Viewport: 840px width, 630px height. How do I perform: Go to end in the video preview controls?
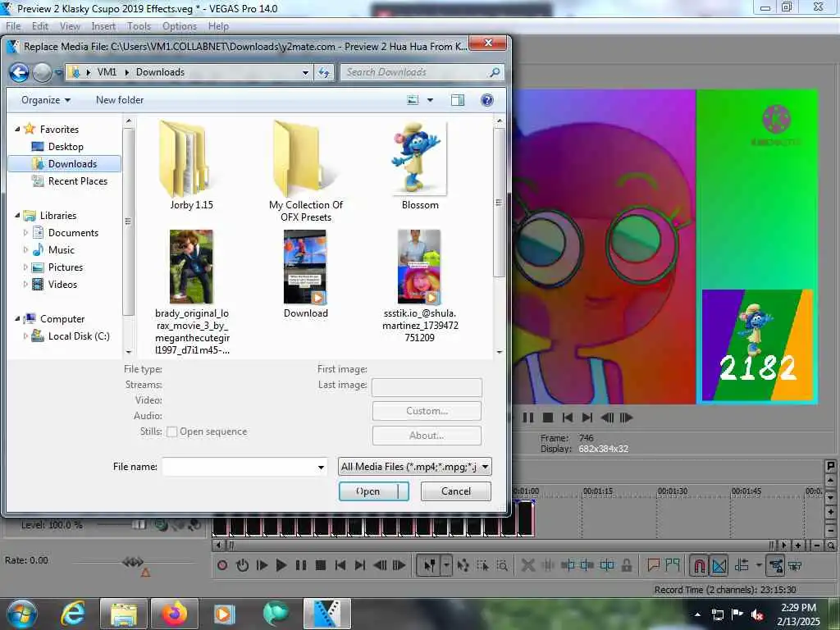coord(587,418)
